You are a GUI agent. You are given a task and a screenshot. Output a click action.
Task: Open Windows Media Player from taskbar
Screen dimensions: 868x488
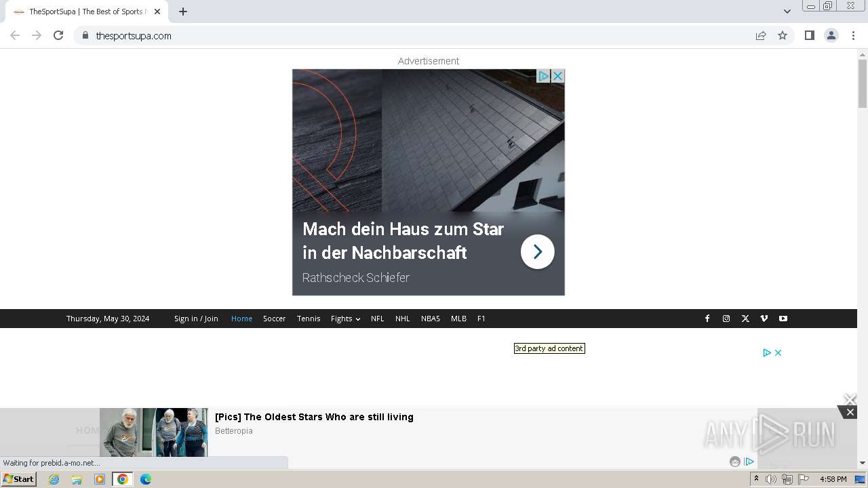tap(100, 479)
